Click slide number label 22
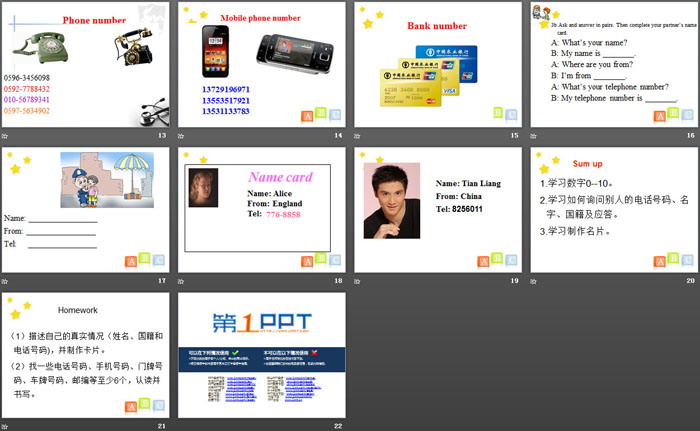 (338, 426)
